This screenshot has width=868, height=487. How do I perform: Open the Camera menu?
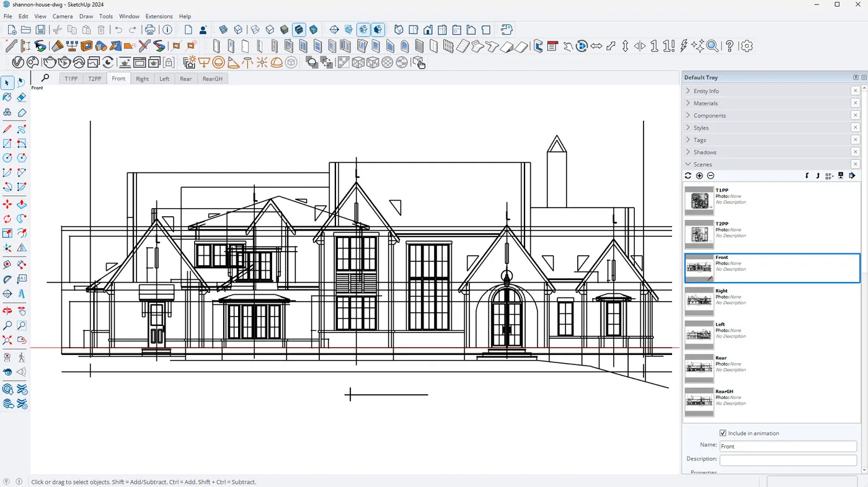pyautogui.click(x=63, y=16)
